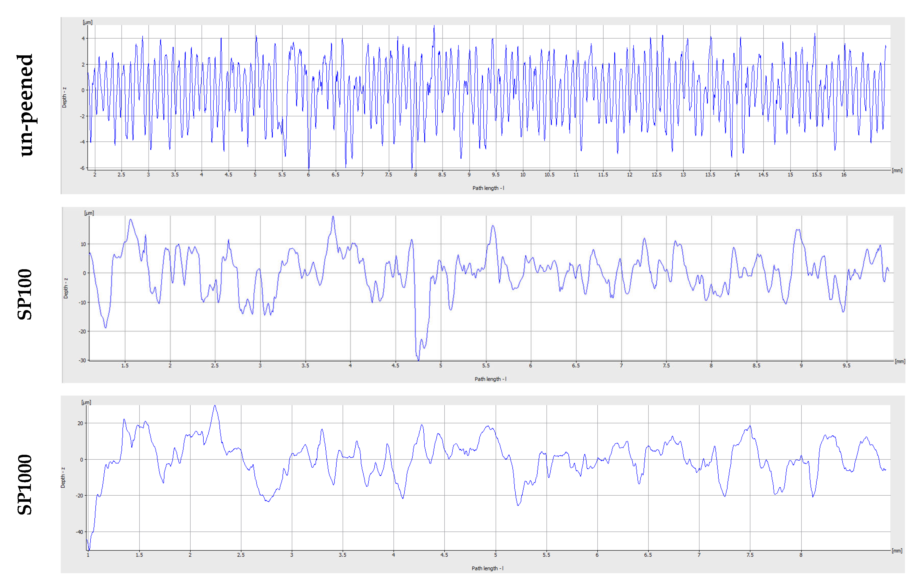Image resolution: width=921 pixels, height=588 pixels.
Task: Click x-axis tick 9.5 on SP100 chart
Action: click(x=846, y=366)
